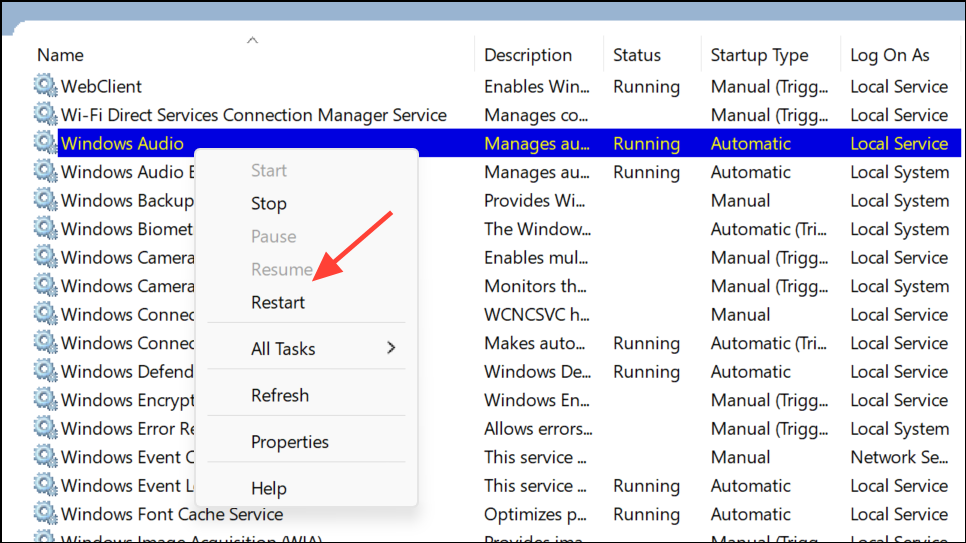Expand the All Tasks submenu arrow

coord(391,348)
